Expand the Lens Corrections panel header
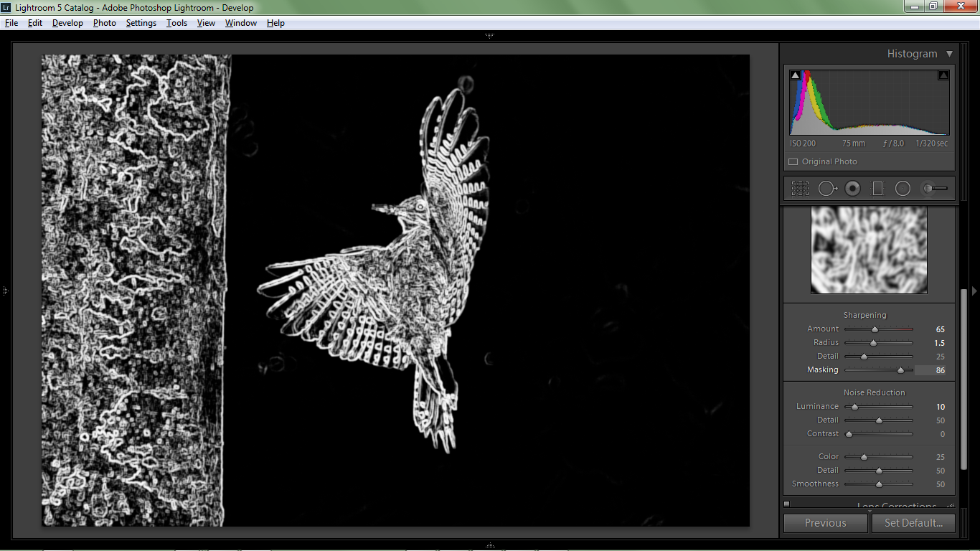 [x=897, y=506]
